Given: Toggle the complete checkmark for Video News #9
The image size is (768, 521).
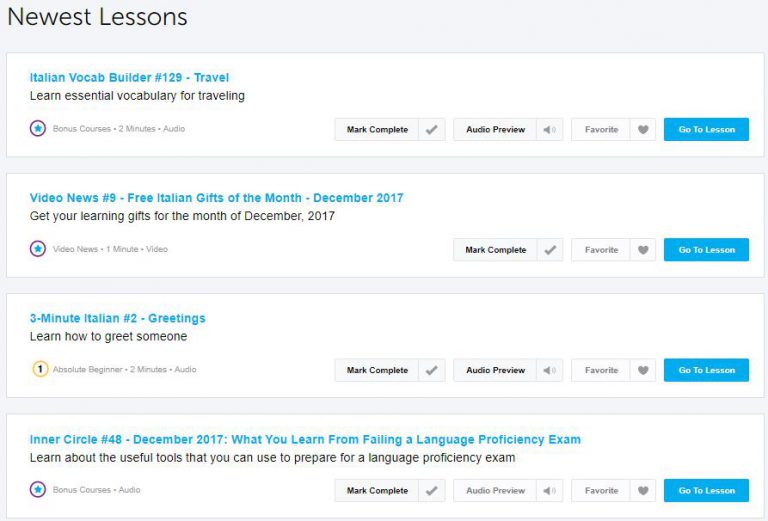Looking at the screenshot, I should tap(550, 250).
